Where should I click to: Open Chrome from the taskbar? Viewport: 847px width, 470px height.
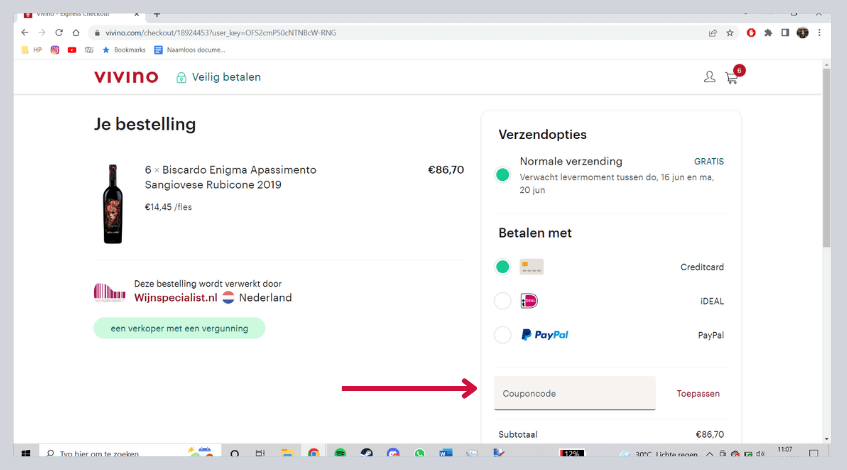click(x=313, y=453)
